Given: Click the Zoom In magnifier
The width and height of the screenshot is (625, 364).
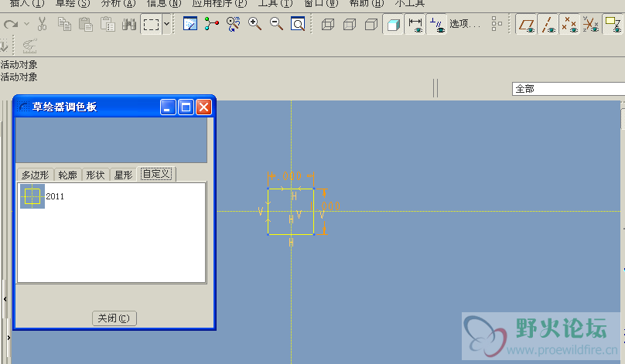Looking at the screenshot, I should 254,24.
